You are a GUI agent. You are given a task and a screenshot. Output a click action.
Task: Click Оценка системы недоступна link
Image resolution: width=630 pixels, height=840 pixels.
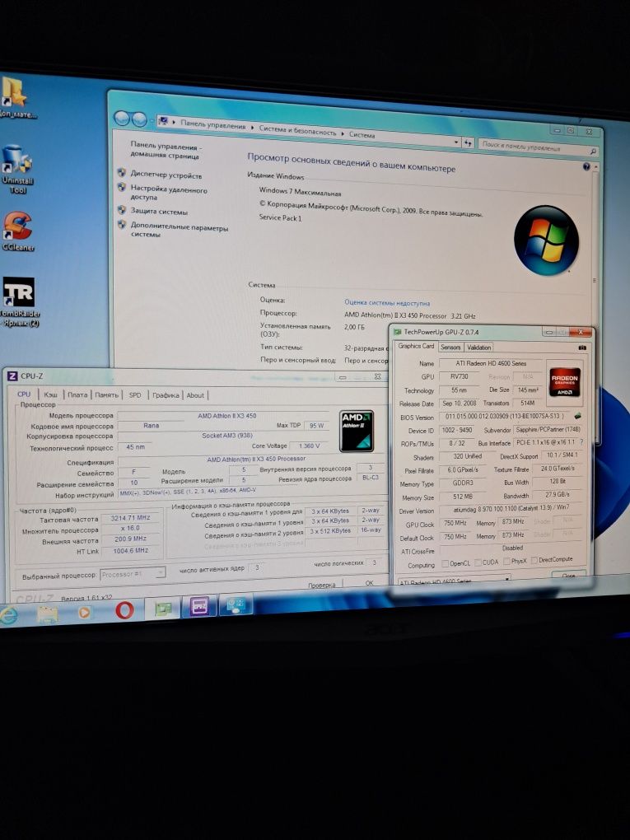coord(387,303)
